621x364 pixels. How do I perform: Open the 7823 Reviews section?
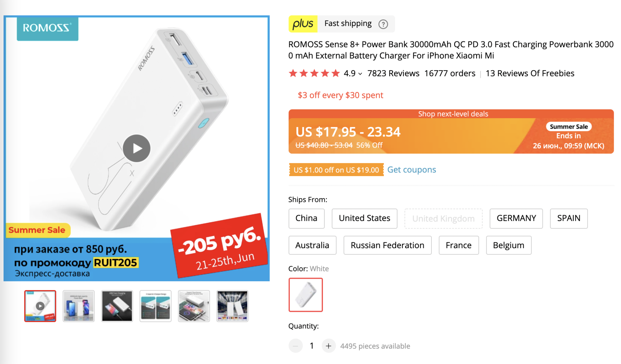tap(393, 73)
